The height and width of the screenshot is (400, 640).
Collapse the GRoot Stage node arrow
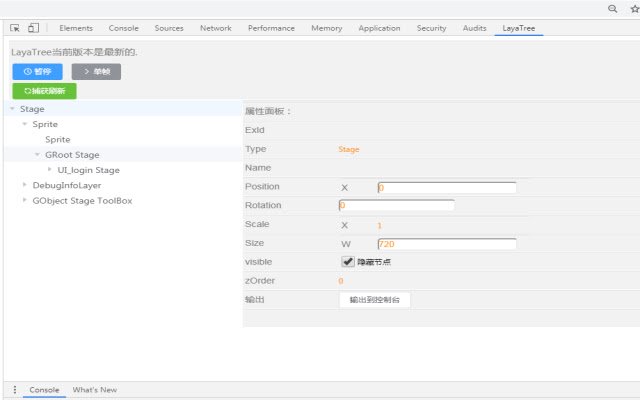point(38,154)
